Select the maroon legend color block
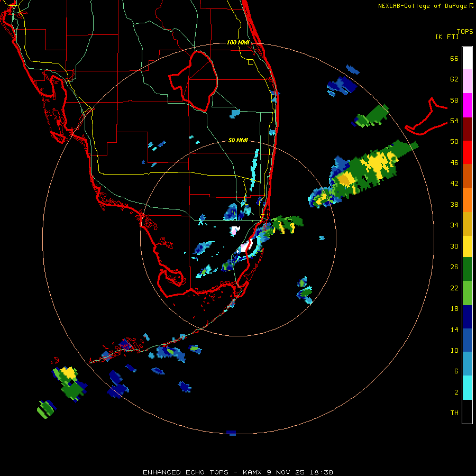This screenshot has height=476, width=476. tap(467, 129)
